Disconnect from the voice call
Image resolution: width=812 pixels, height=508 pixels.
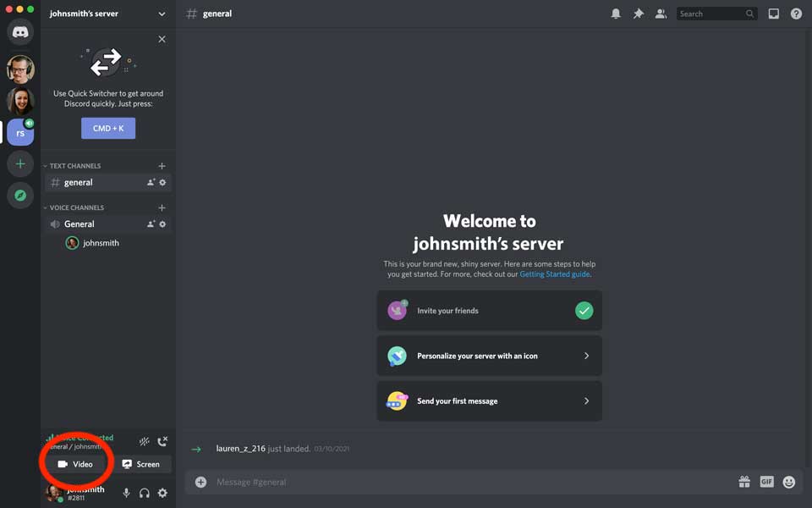[x=162, y=441]
